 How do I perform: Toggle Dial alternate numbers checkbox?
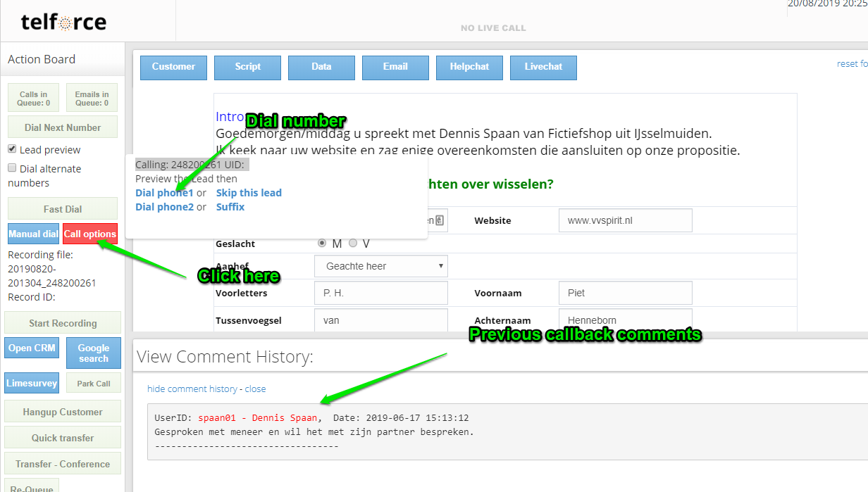[x=12, y=168]
